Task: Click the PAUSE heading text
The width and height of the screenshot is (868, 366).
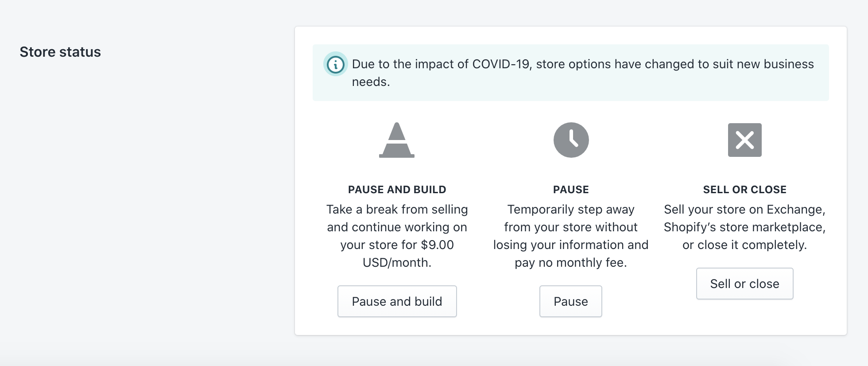Action: point(571,190)
